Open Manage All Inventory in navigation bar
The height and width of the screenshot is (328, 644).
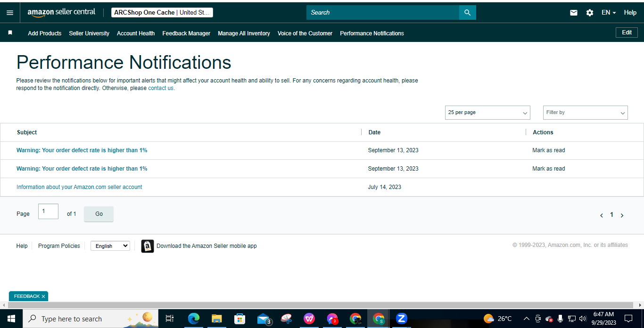[244, 33]
